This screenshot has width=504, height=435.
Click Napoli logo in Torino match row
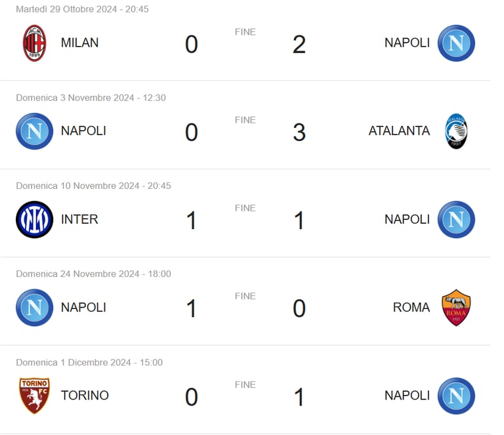pyautogui.click(x=456, y=396)
